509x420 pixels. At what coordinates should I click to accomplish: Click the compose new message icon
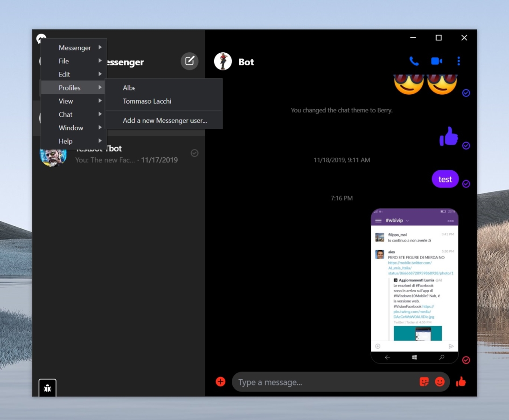pyautogui.click(x=189, y=61)
